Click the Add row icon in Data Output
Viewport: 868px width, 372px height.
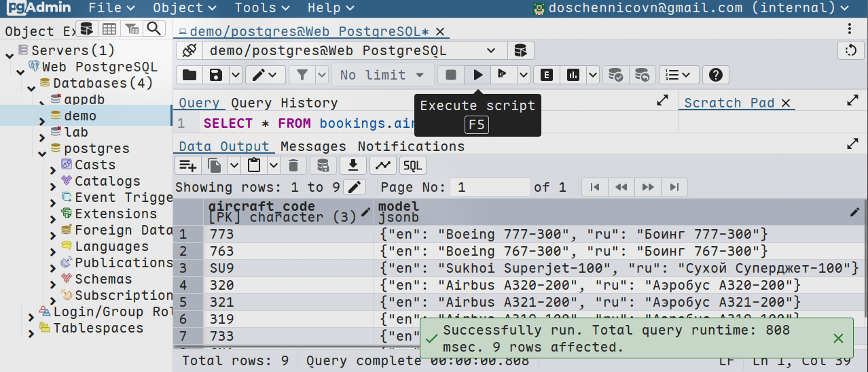click(187, 165)
